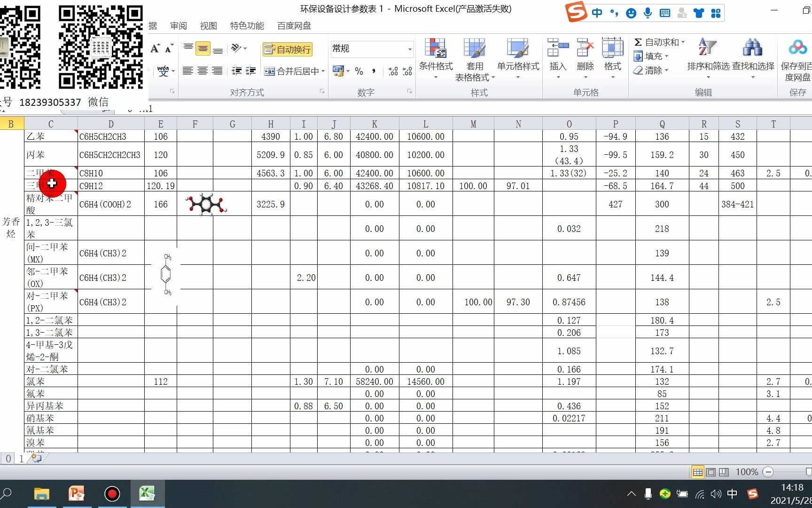
Task: Select cell with value 43268.40
Action: pyautogui.click(x=375, y=186)
